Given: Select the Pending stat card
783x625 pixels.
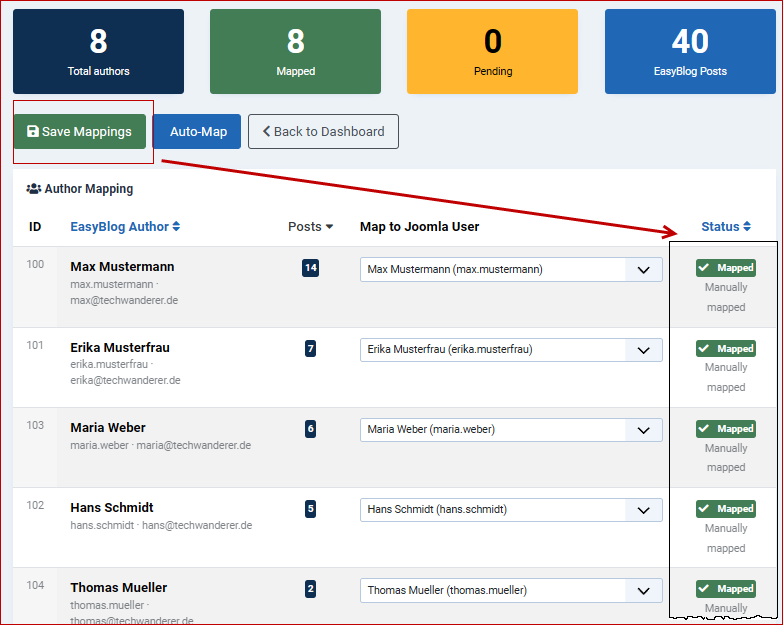Looking at the screenshot, I should 492,52.
